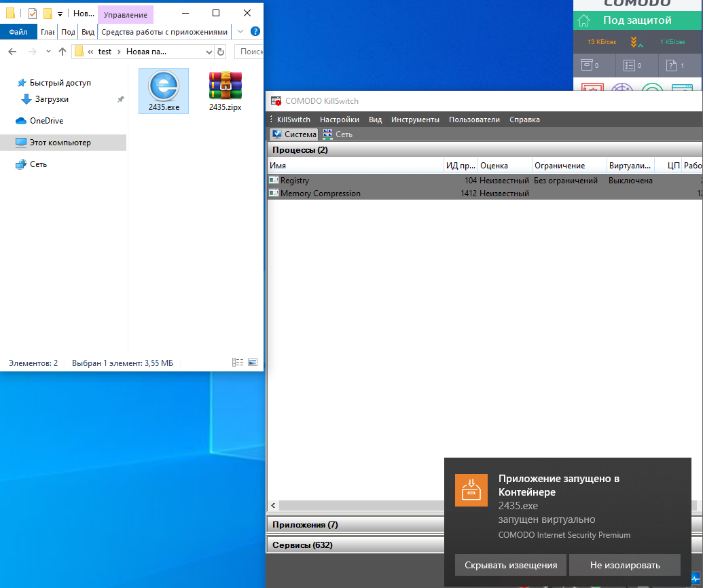Sort processes by Имя column

click(x=355, y=166)
